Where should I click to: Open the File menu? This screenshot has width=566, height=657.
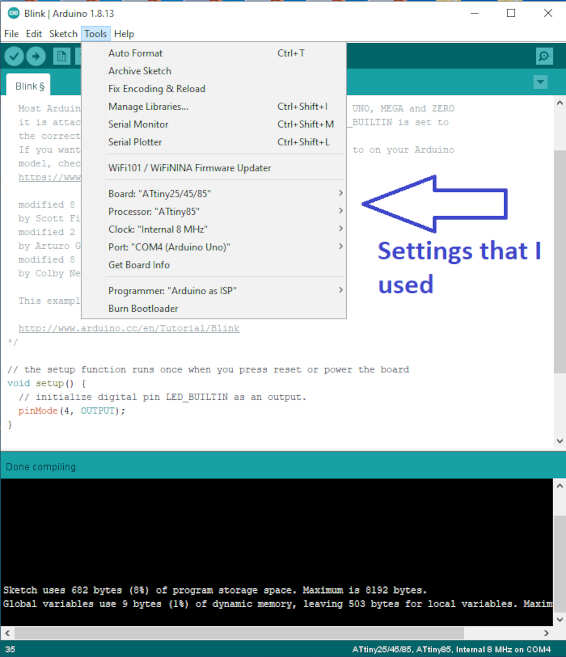click(x=11, y=34)
